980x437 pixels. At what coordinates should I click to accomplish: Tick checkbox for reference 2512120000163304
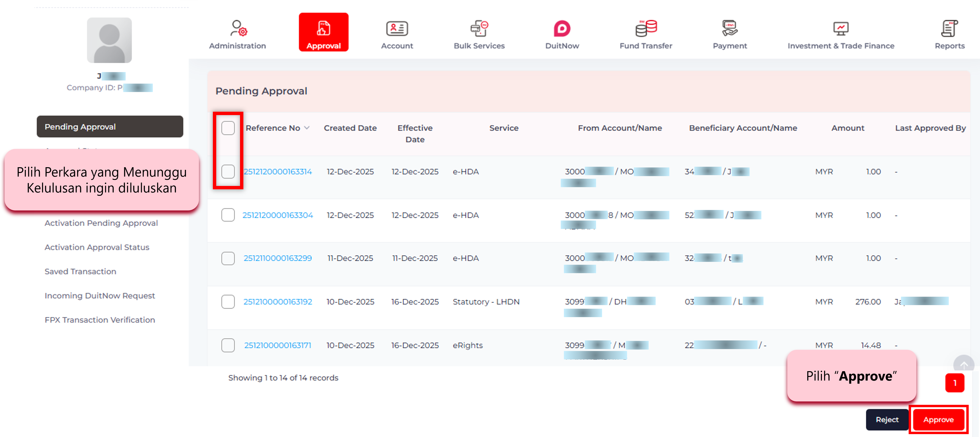tap(228, 215)
